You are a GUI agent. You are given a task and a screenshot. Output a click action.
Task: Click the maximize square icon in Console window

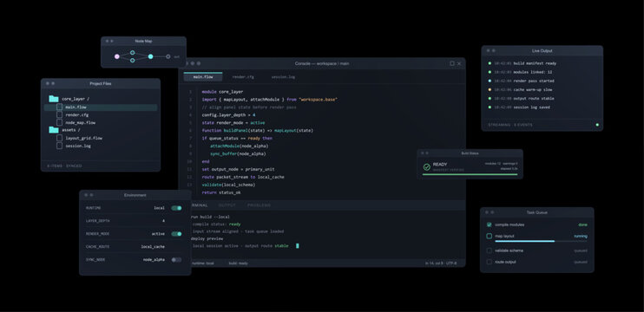[x=452, y=63]
